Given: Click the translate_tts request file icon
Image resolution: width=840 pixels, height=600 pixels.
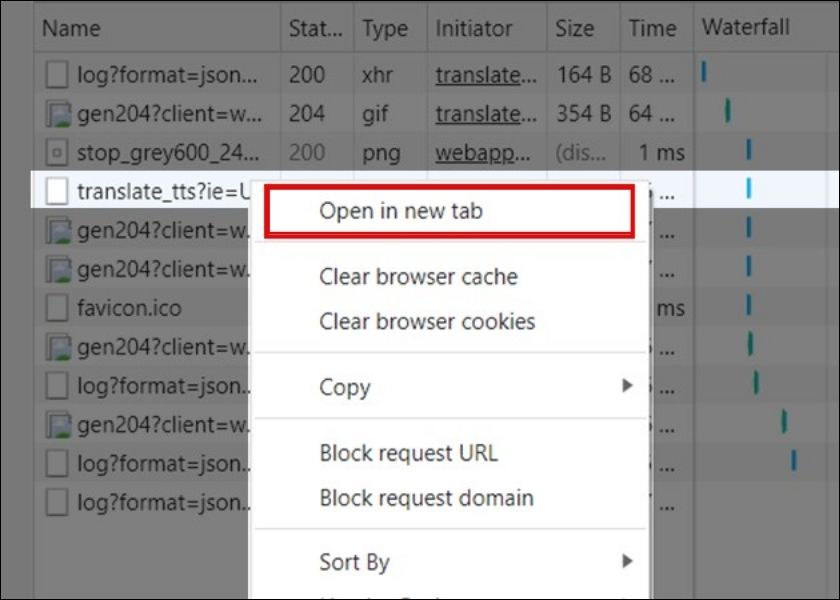Looking at the screenshot, I should pyautogui.click(x=58, y=190).
